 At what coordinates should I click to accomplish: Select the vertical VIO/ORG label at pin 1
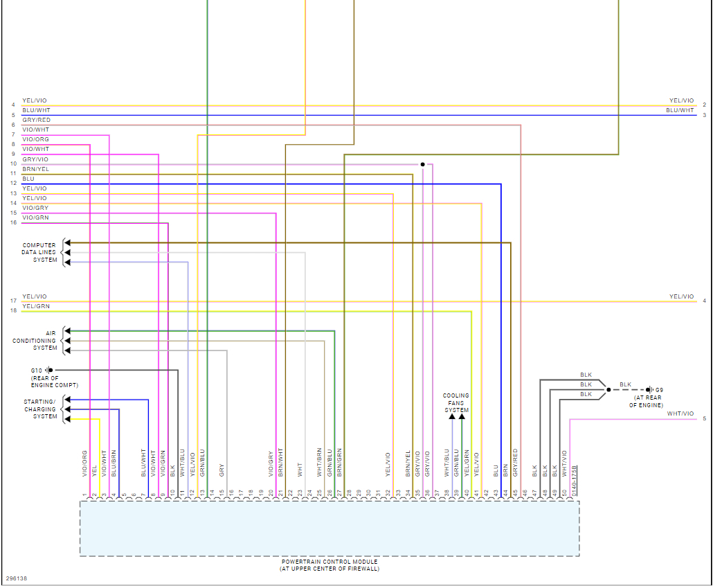point(84,464)
